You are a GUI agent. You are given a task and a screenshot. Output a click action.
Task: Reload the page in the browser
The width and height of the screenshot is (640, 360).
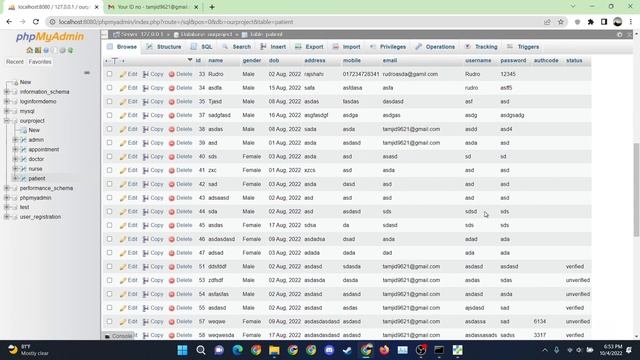(x=36, y=22)
